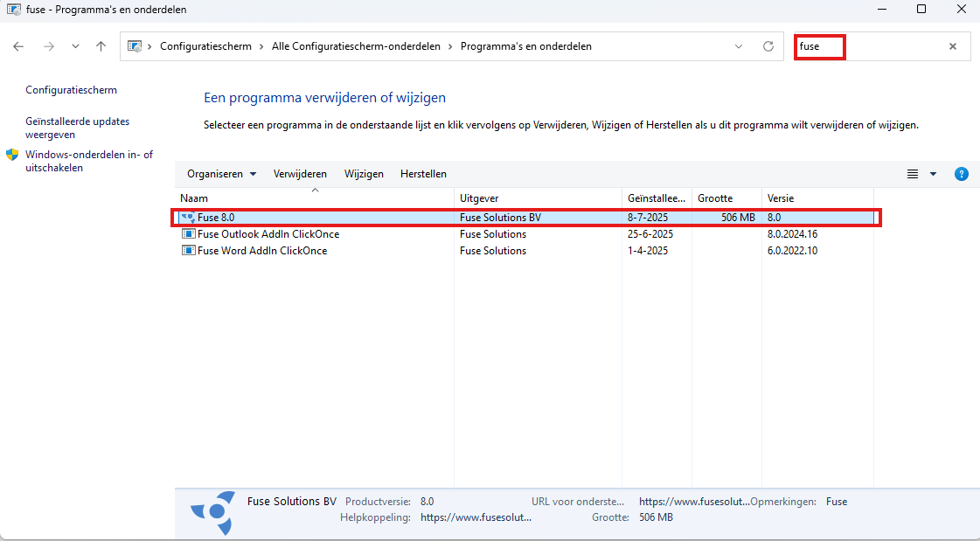
Task: Go up one level with up arrow
Action: 101,46
